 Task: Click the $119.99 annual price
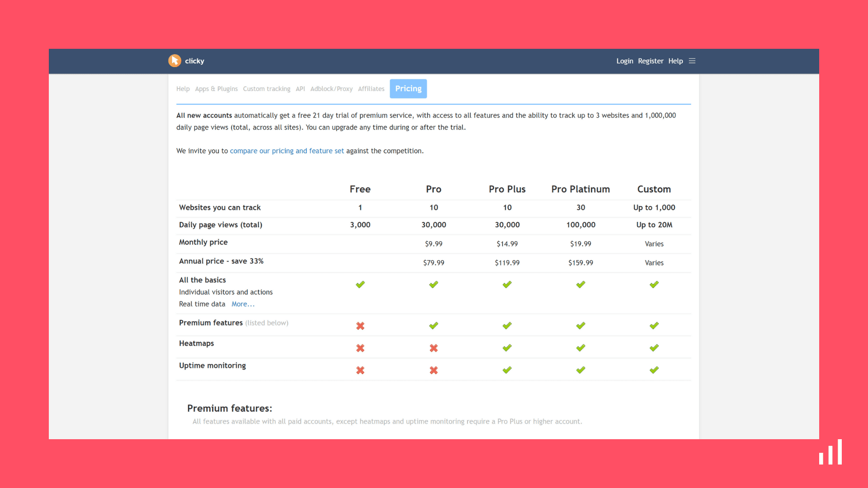507,263
